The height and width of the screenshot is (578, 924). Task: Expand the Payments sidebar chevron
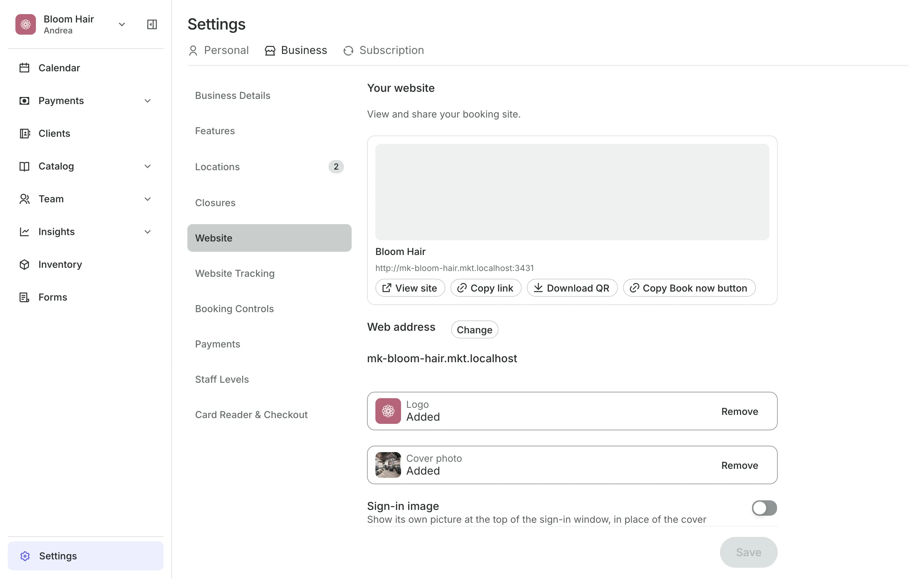tap(148, 101)
